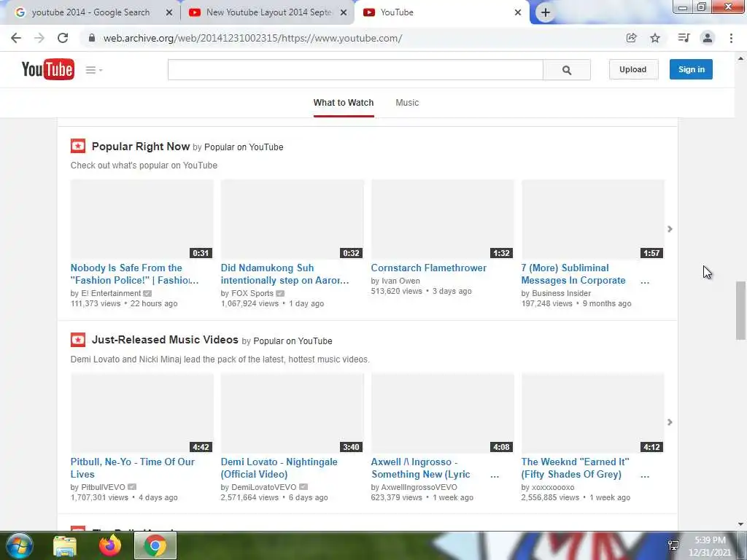Open the Chrome profile icon

coord(708,38)
